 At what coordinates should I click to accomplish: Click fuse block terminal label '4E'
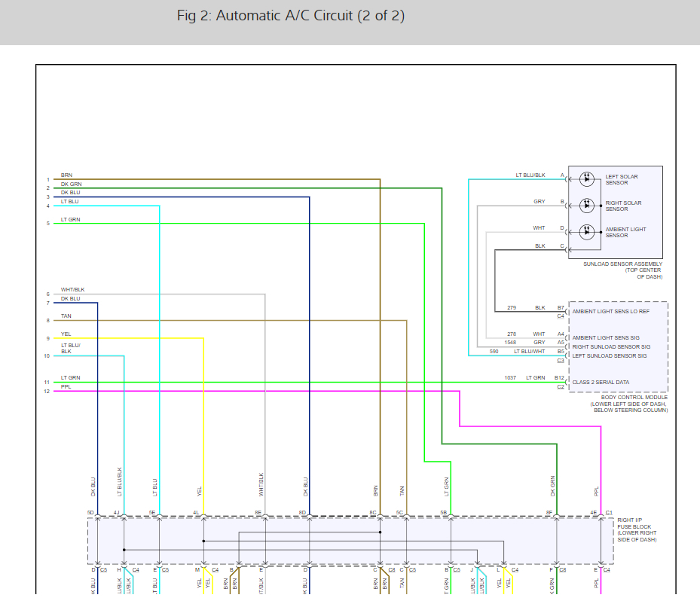click(593, 513)
